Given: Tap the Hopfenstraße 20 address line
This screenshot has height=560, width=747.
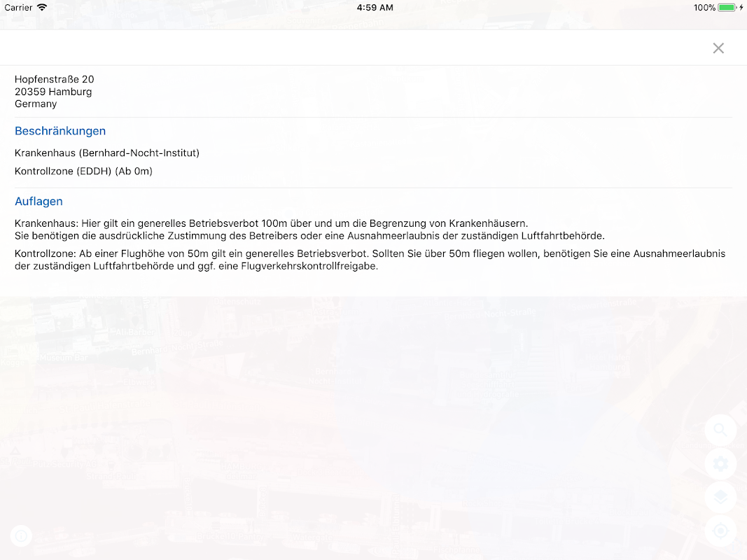Looking at the screenshot, I should pos(55,79).
